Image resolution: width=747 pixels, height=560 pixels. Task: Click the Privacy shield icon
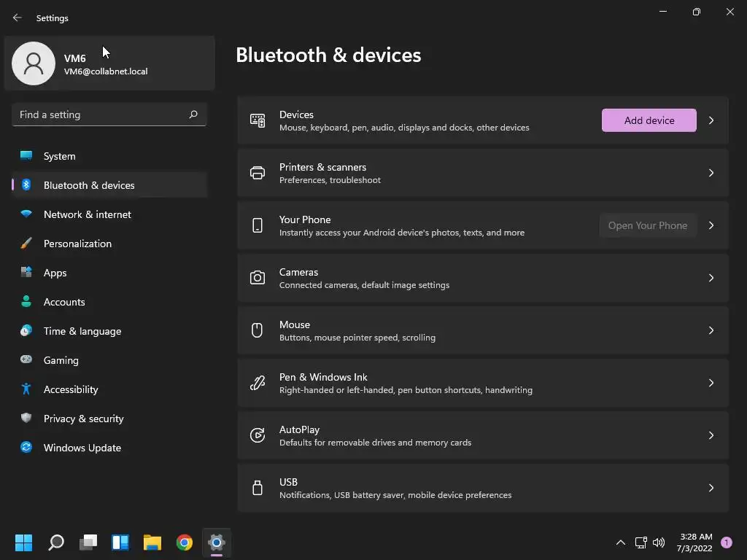(x=26, y=418)
